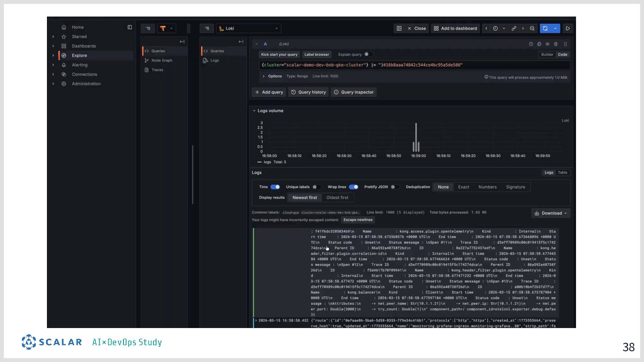Viewport: 644px width, 362px height.
Task: Click the run query refresh icon
Action: pos(545,29)
